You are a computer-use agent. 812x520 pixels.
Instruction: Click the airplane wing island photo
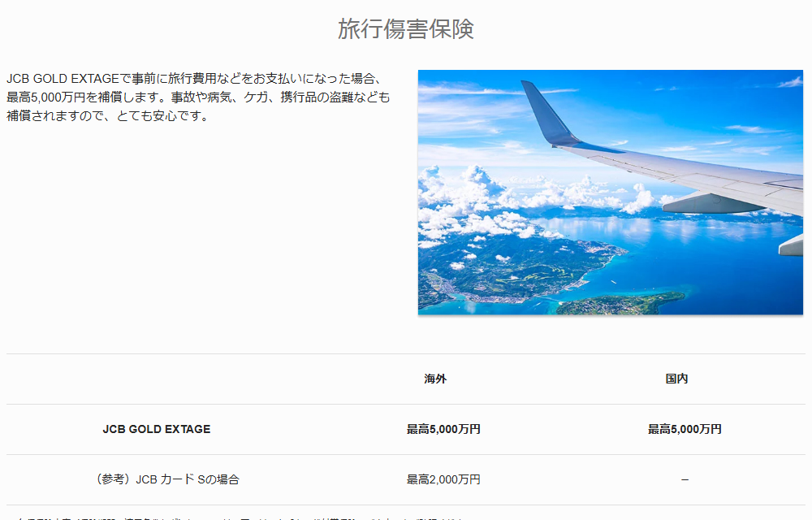611,192
